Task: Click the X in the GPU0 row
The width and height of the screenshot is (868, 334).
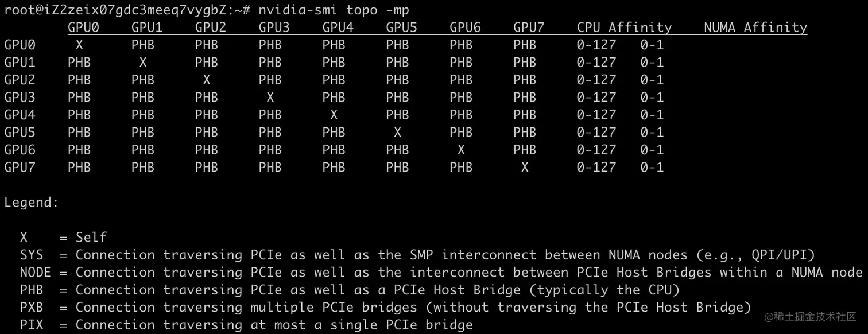Action: 79,45
